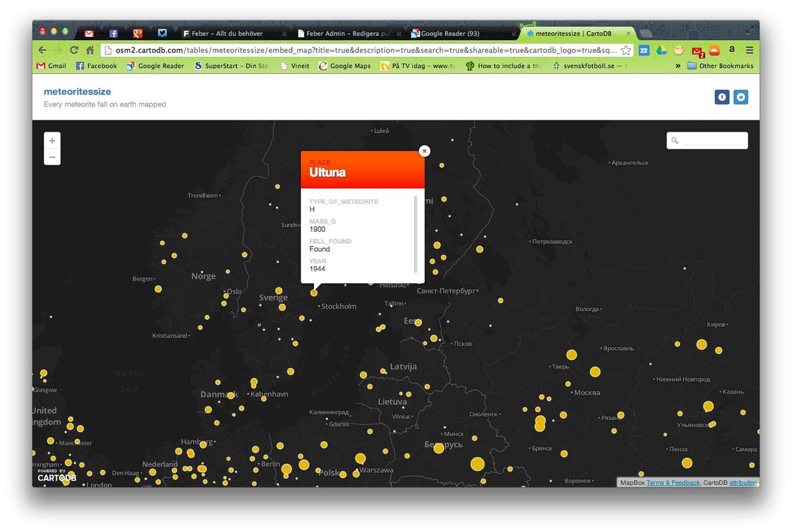792x532 pixels.
Task: Click the map search field
Action: (707, 140)
